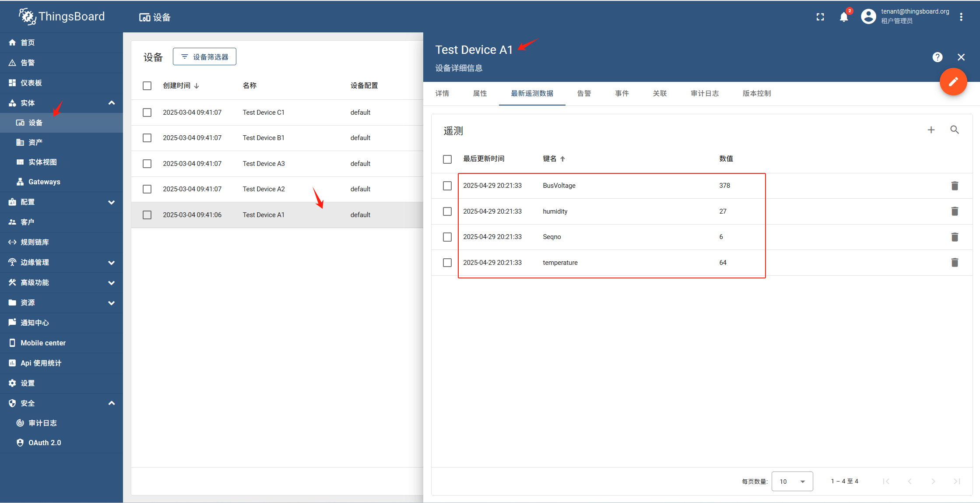The width and height of the screenshot is (980, 503).
Task: Switch to the 属性 tab
Action: (x=480, y=93)
